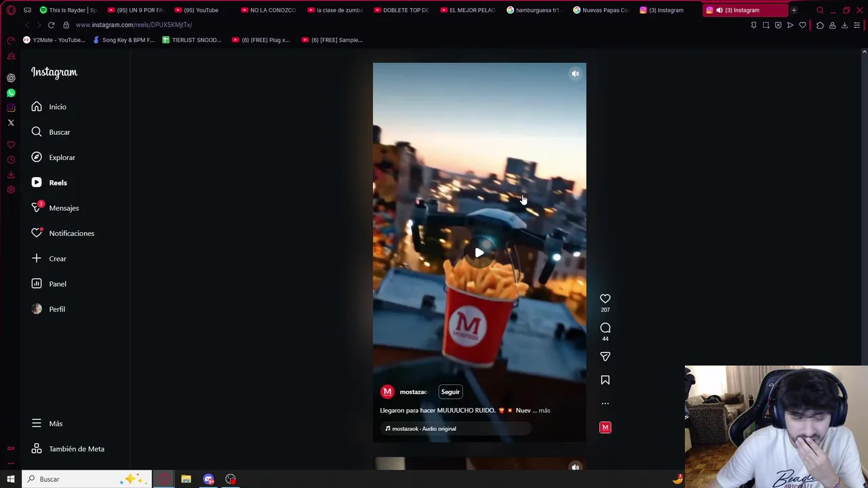Screen dimensions: 868x488
Task: Open the extensions puzzle icon
Action: tap(820, 25)
